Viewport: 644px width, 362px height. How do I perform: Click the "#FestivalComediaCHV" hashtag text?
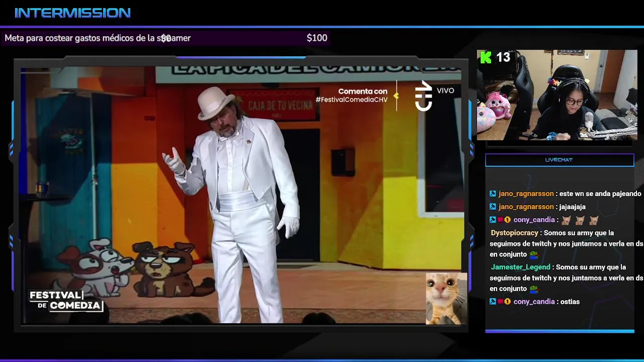[352, 100]
